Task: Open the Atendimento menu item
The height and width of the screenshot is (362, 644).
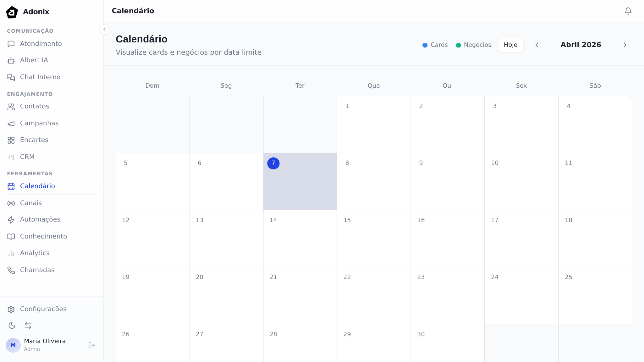Action: click(41, 44)
